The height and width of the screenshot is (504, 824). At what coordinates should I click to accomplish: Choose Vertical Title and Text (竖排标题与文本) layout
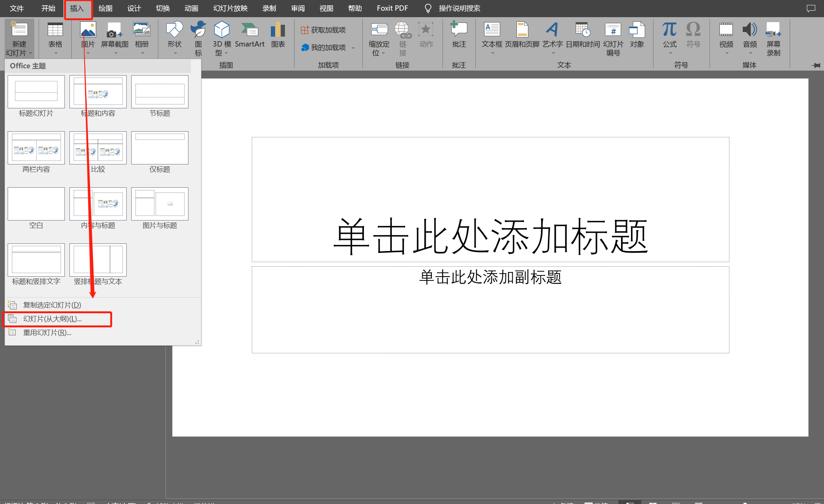98,264
